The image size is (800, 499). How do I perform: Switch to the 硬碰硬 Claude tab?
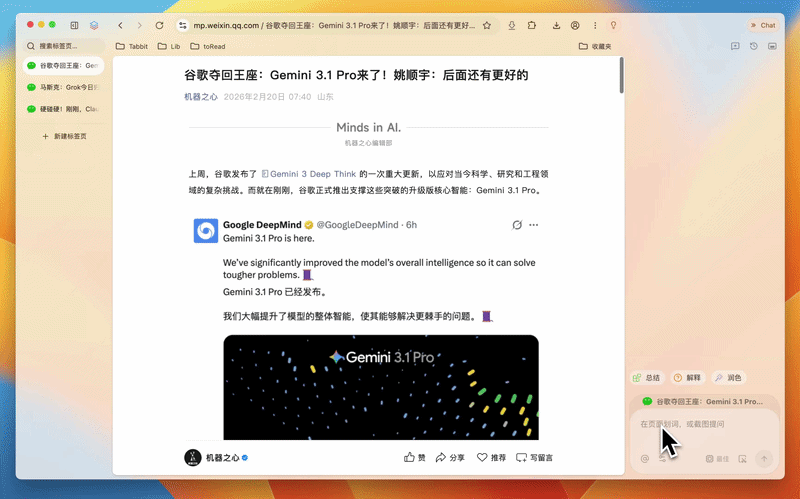[64, 109]
